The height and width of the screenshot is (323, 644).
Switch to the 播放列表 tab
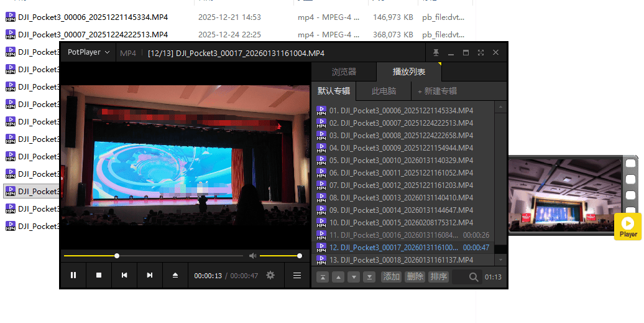pos(408,72)
